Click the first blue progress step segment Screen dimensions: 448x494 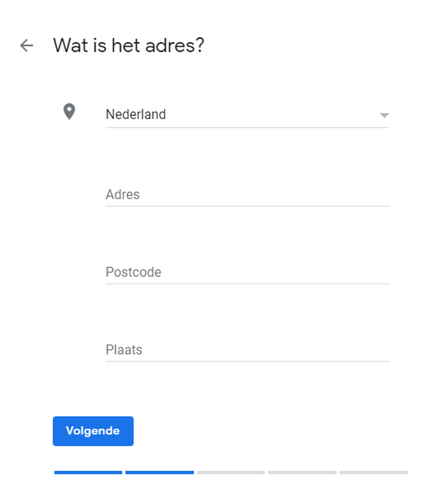click(88, 472)
